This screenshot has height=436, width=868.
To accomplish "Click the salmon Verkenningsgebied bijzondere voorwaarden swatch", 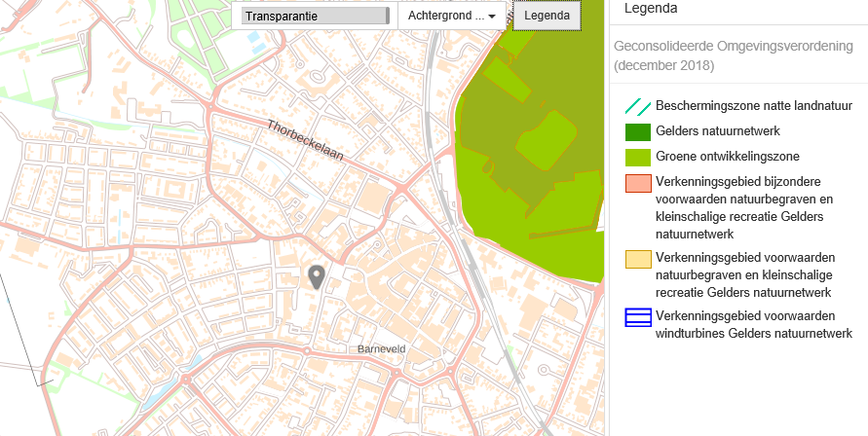I will (x=638, y=184).
